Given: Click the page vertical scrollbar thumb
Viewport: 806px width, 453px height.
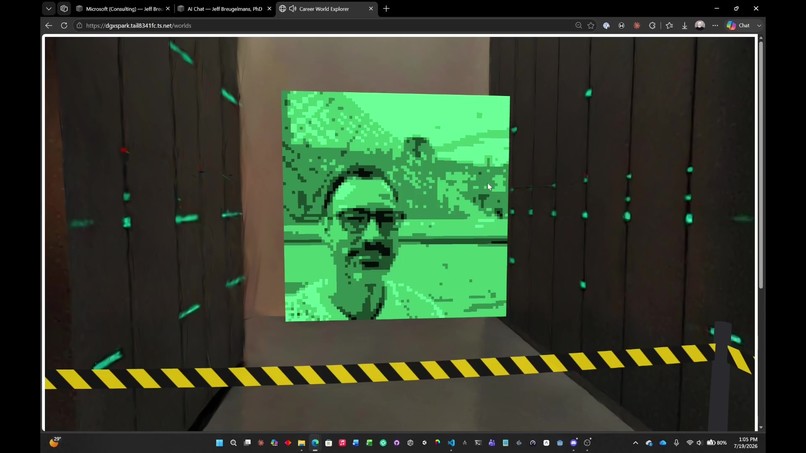Looking at the screenshot, I should point(761,165).
